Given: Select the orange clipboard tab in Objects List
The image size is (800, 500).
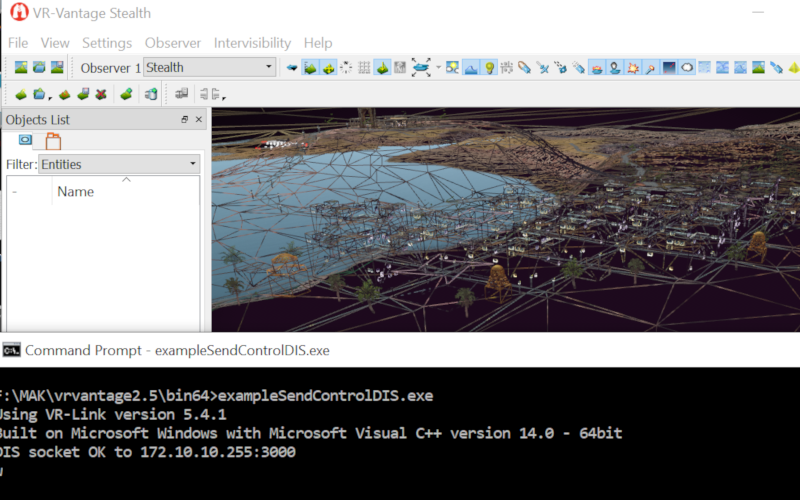Looking at the screenshot, I should [x=53, y=141].
